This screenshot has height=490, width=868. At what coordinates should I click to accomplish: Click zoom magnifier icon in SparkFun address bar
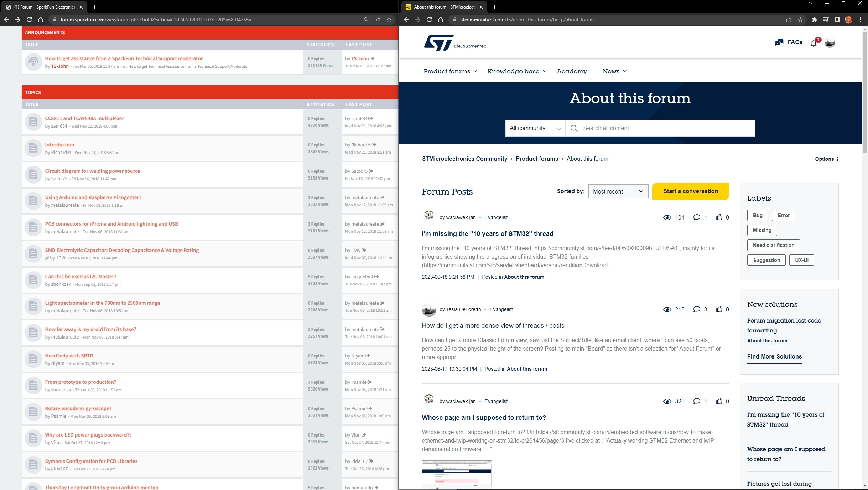point(366,20)
